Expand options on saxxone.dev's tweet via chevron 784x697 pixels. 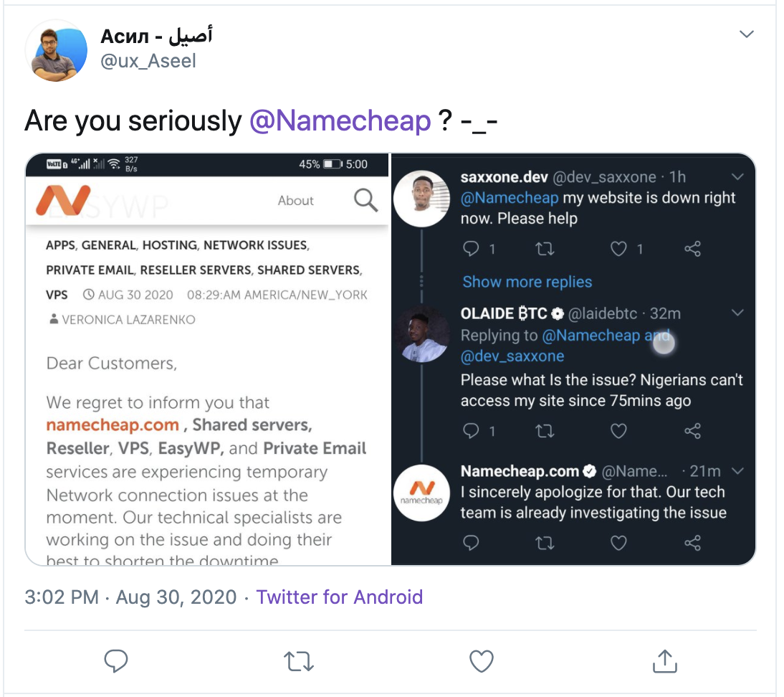738,176
